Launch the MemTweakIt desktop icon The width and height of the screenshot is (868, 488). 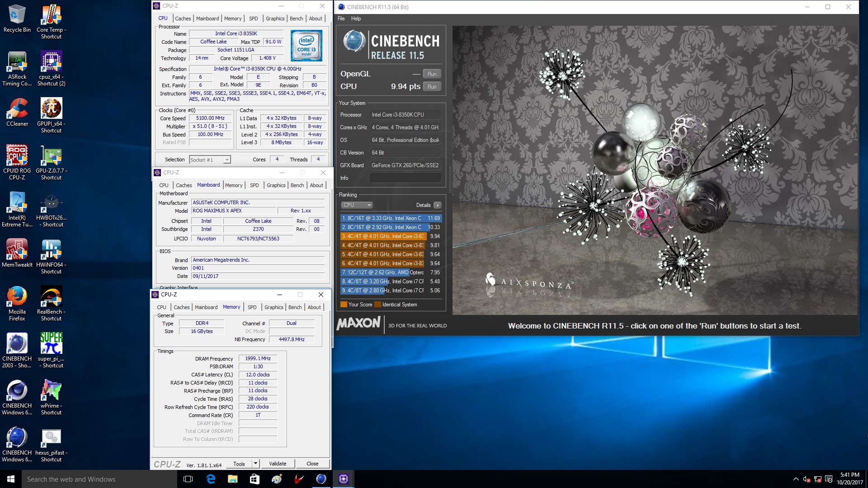pos(17,253)
